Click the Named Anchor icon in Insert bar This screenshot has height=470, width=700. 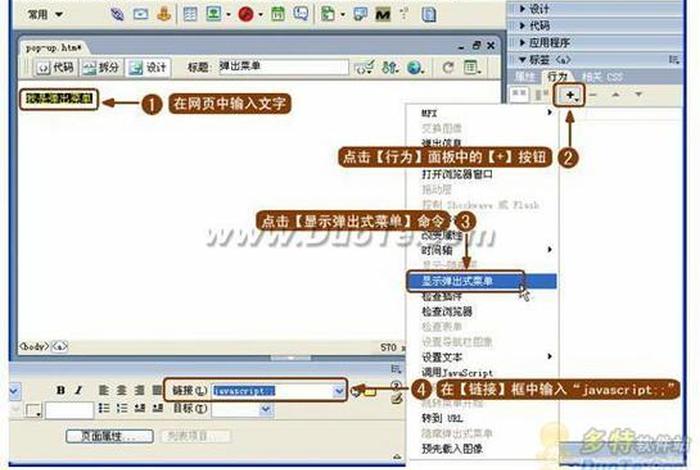tap(164, 14)
